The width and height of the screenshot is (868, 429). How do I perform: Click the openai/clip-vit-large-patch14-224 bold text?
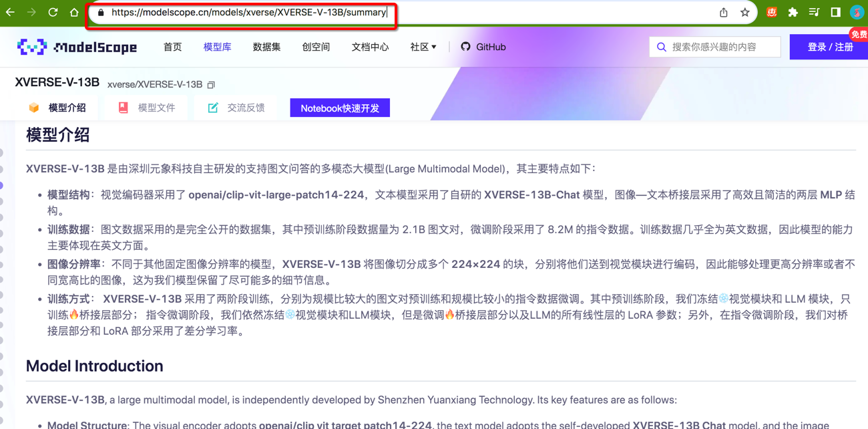(x=276, y=195)
